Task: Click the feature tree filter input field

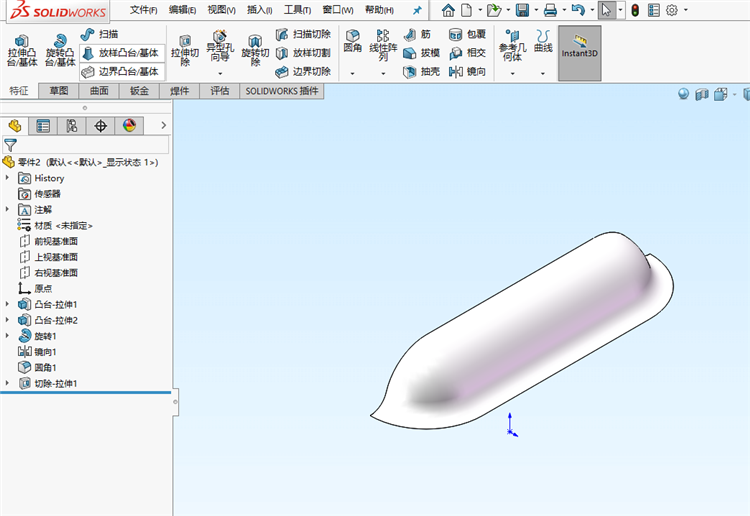Action: pyautogui.click(x=86, y=144)
